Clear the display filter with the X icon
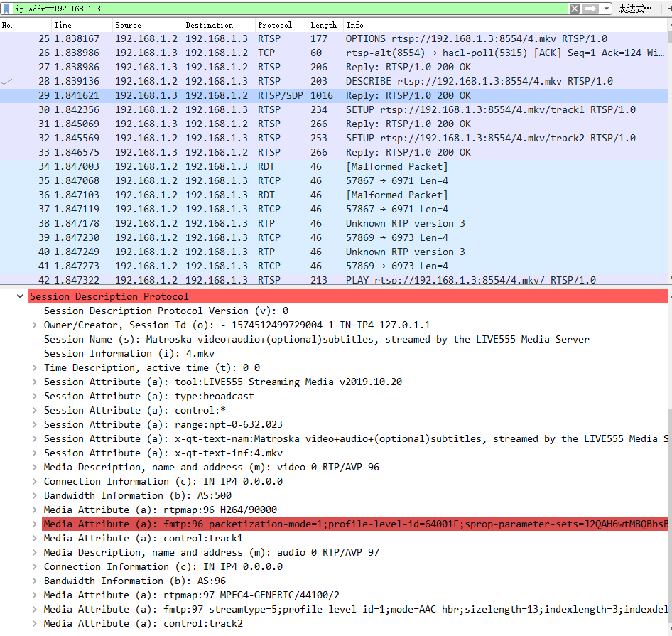 click(x=574, y=9)
